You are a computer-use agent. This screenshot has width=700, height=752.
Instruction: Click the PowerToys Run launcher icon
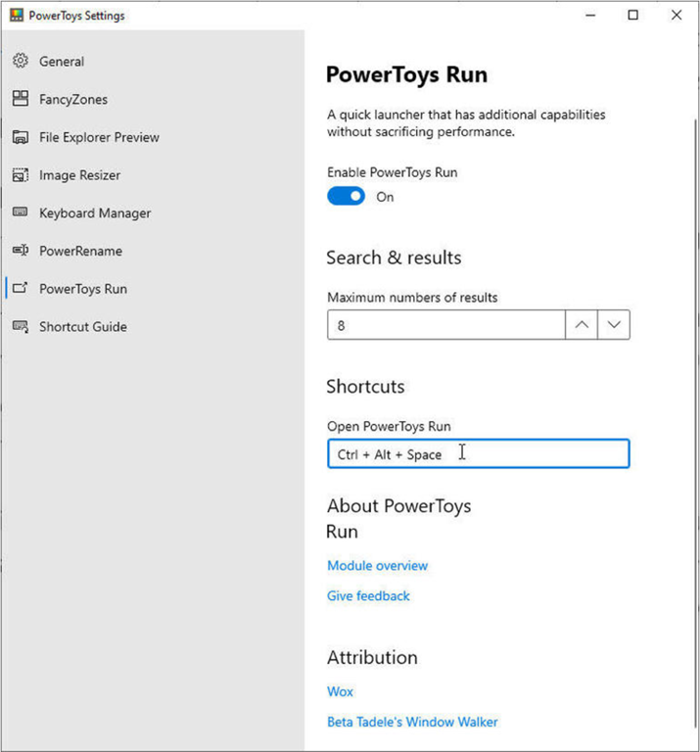click(20, 289)
